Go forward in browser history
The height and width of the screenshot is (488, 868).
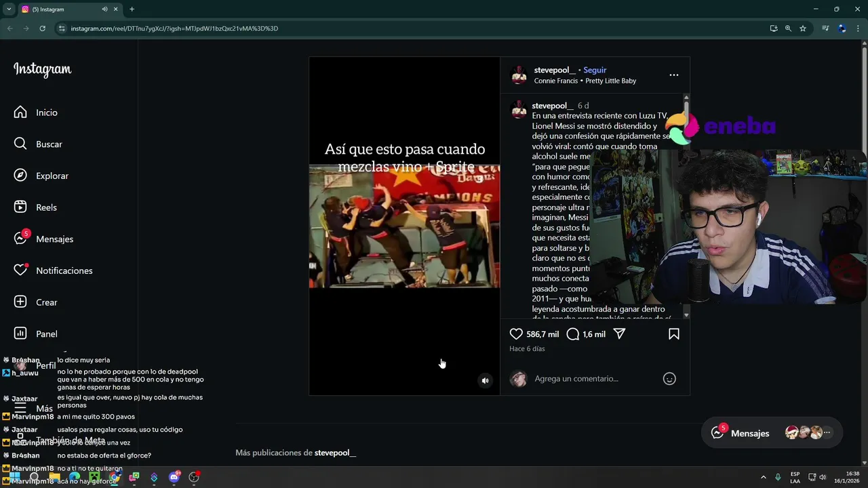pos(26,28)
